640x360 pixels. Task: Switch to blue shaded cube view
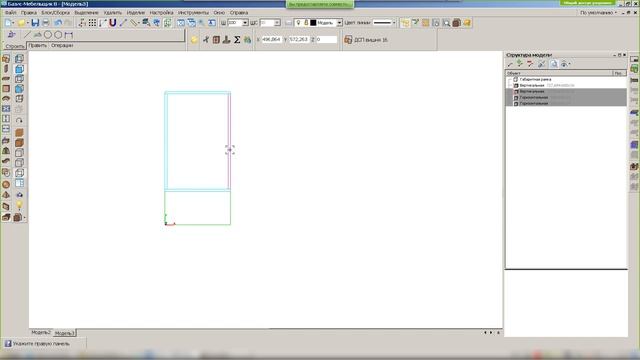19,69
